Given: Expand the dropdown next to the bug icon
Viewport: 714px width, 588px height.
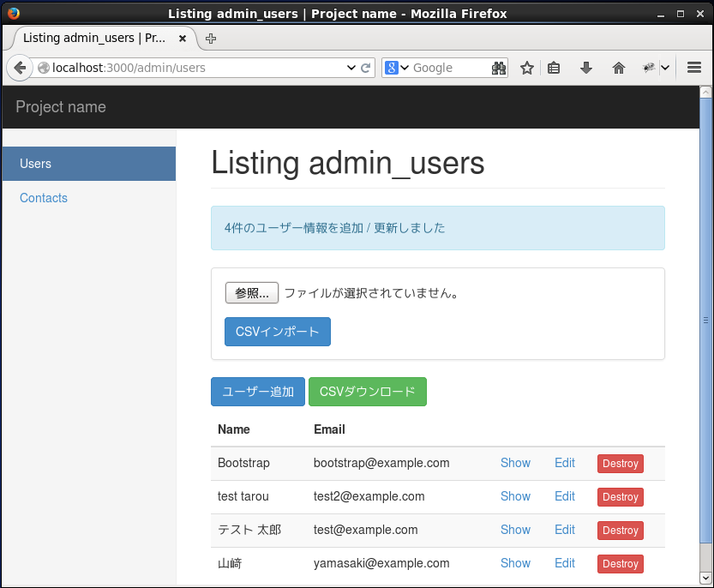Looking at the screenshot, I should (x=665, y=68).
